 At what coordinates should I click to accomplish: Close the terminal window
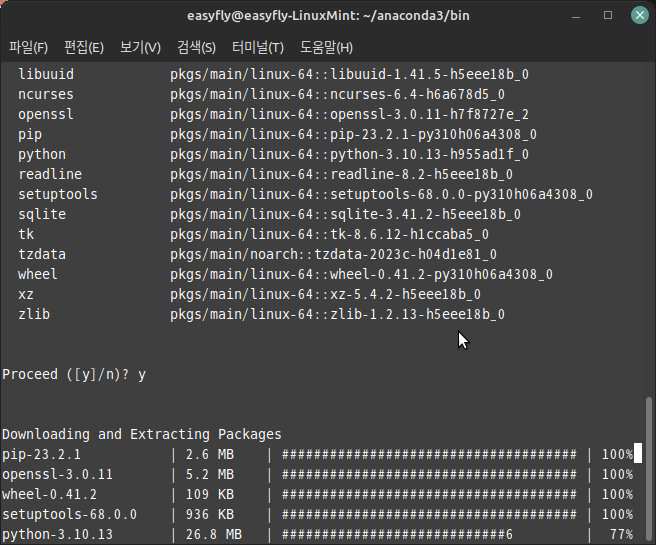[x=640, y=15]
